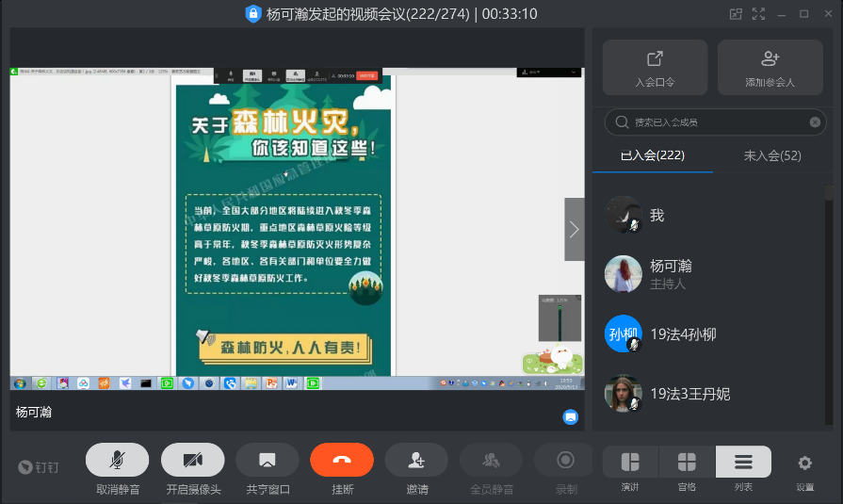Click the red hang up (挂断) button

coord(341,460)
